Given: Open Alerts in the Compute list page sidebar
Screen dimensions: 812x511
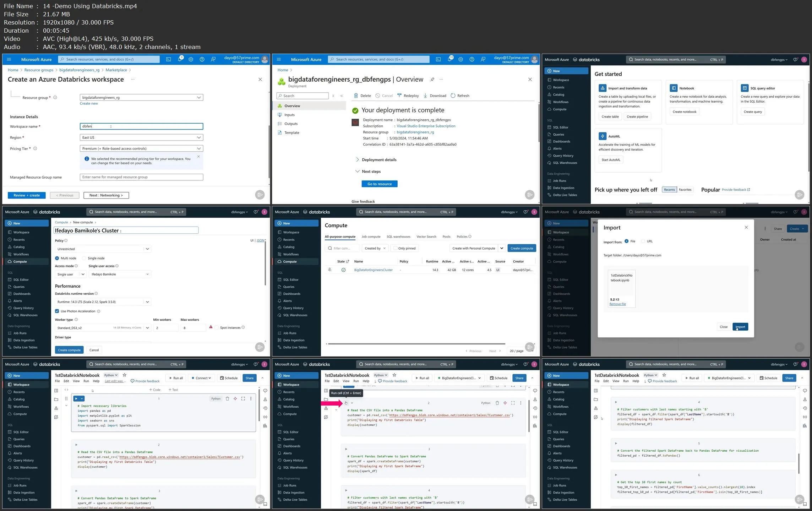Looking at the screenshot, I should point(287,301).
